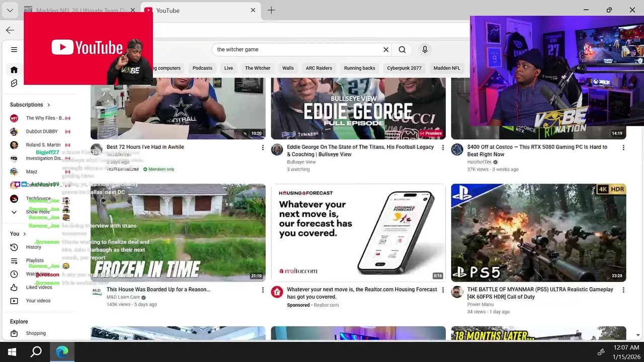Open options menu for Best 72 Hours video
Image resolution: width=644 pixels, height=362 pixels.
(x=263, y=147)
